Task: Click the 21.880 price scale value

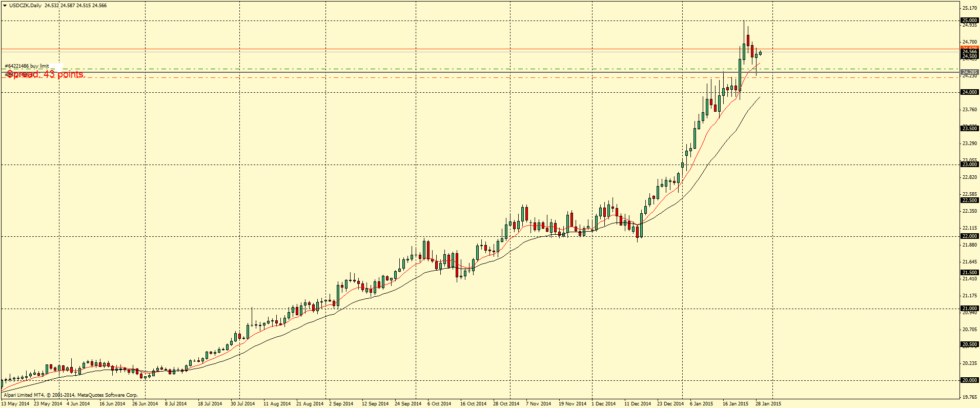Action: pyautogui.click(x=969, y=245)
